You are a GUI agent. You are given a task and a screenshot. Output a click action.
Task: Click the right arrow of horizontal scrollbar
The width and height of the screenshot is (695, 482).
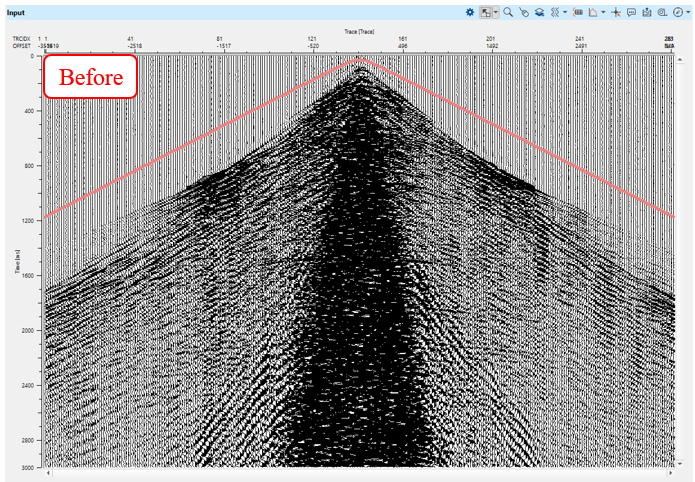pos(672,472)
